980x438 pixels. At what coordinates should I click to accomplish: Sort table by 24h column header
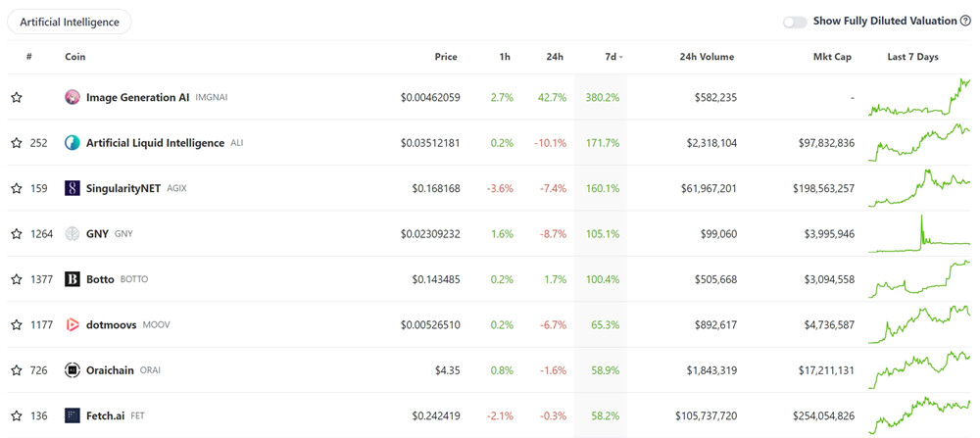point(555,57)
